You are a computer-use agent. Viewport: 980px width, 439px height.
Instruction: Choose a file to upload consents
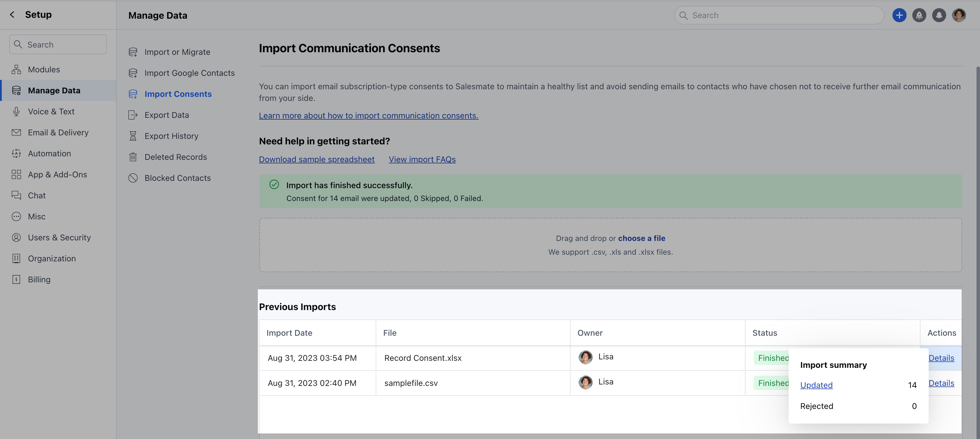641,238
